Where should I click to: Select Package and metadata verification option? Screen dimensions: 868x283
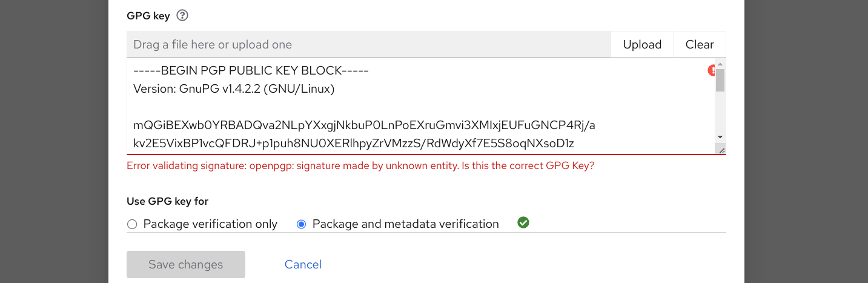(x=301, y=224)
